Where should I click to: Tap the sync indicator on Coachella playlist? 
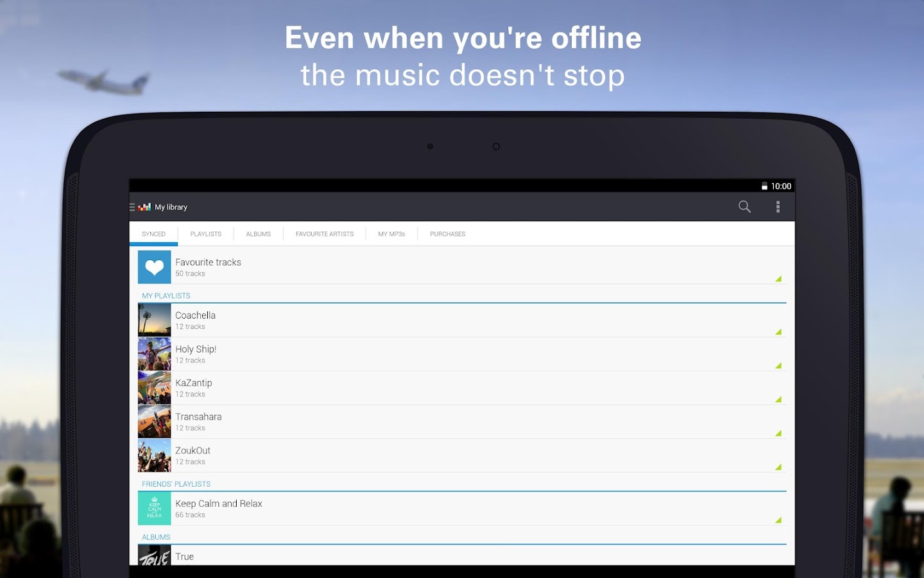point(778,333)
